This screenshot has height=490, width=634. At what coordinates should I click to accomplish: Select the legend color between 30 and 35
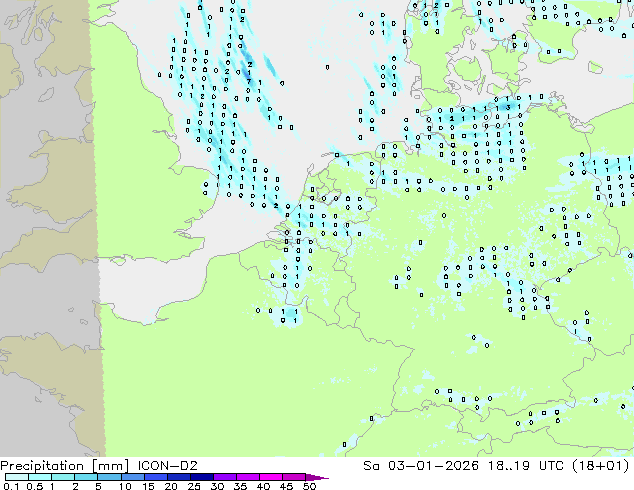click(224, 477)
